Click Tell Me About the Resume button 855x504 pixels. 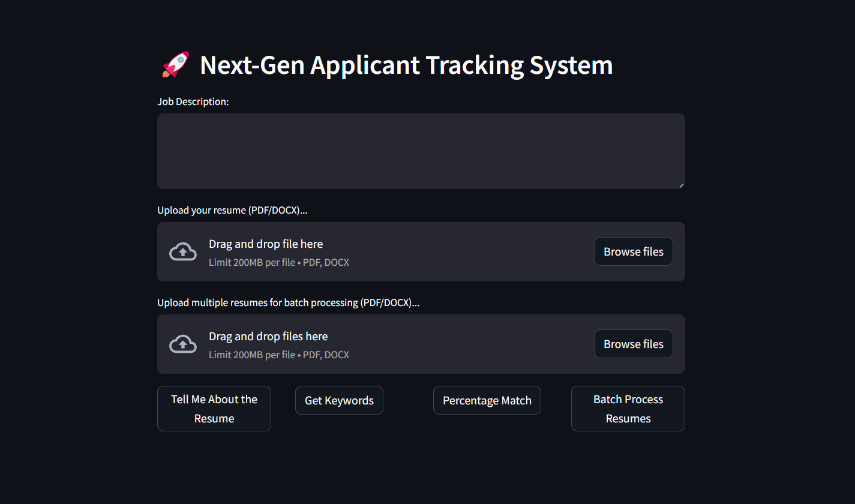[x=214, y=409]
